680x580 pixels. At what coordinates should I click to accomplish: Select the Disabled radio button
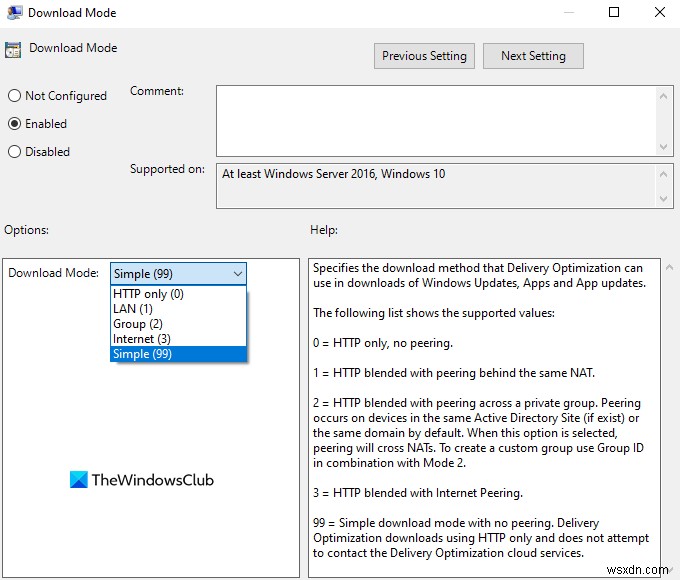click(x=14, y=151)
